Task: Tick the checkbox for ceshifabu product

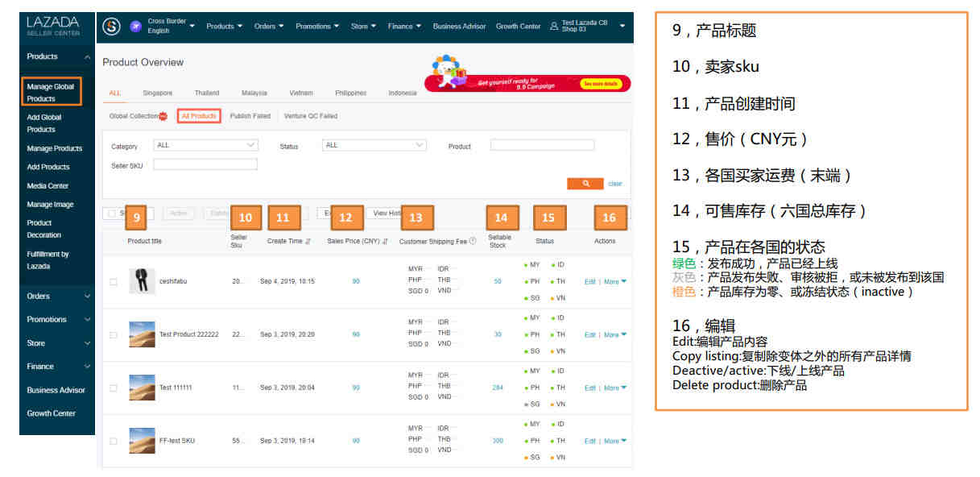Action: click(x=114, y=281)
